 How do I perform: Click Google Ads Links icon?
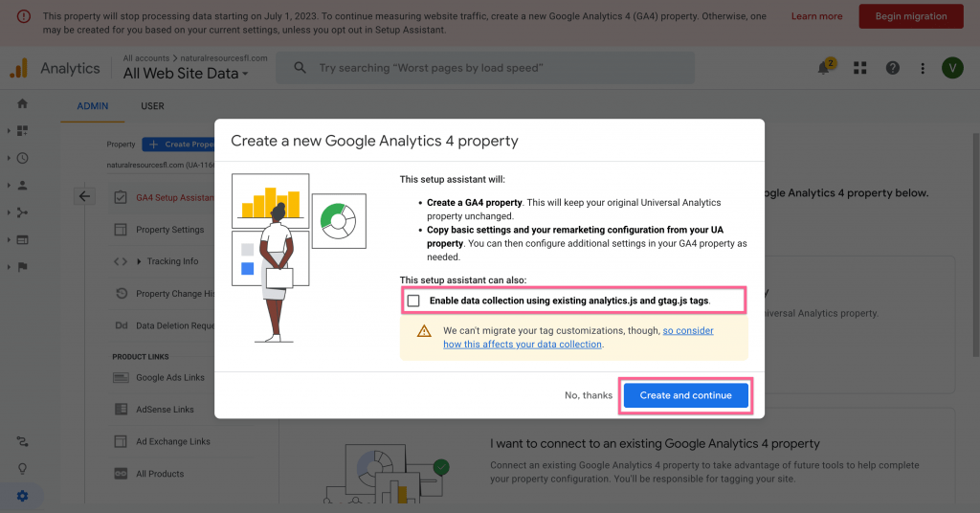[x=121, y=377]
